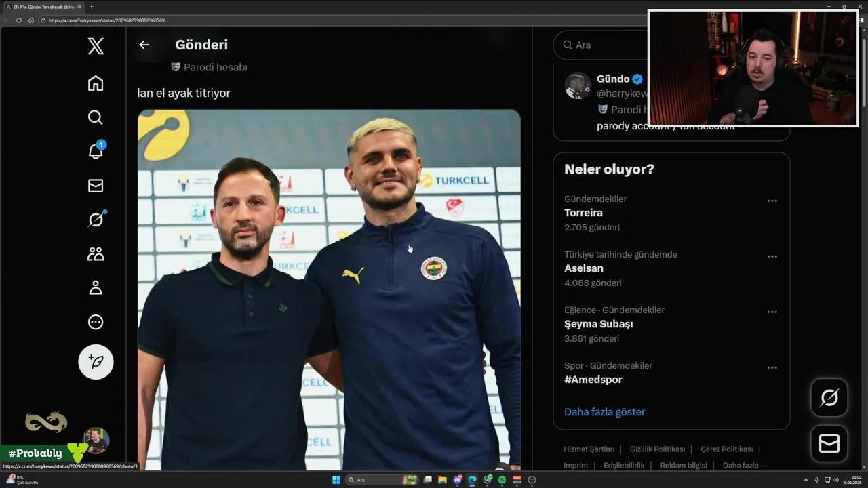This screenshot has width=868, height=488.
Task: Go back with the arrow beside Gönderi
Action: pos(144,45)
